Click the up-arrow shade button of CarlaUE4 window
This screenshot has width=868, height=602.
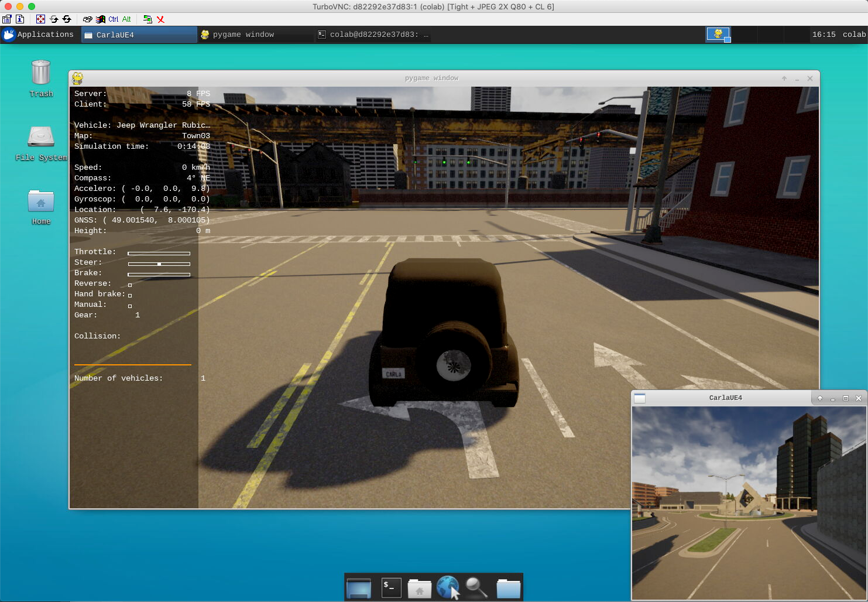[x=820, y=398]
